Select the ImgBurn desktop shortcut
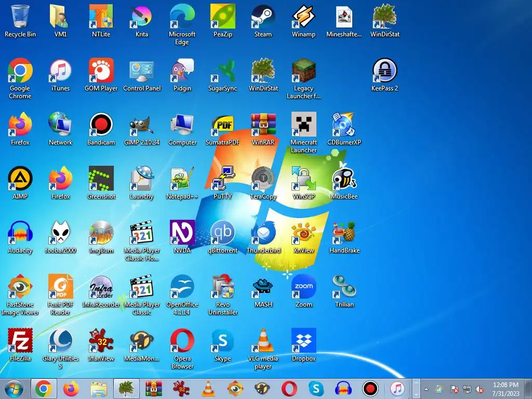The width and height of the screenshot is (532, 399). tap(101, 237)
